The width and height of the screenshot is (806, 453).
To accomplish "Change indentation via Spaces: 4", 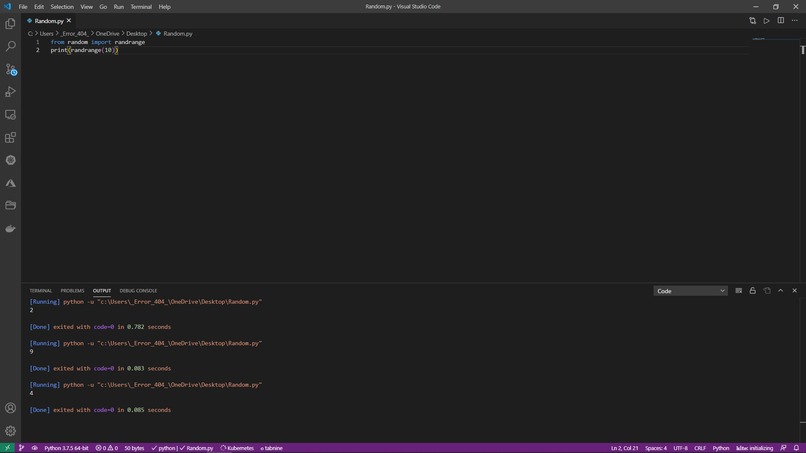I will (x=656, y=448).
